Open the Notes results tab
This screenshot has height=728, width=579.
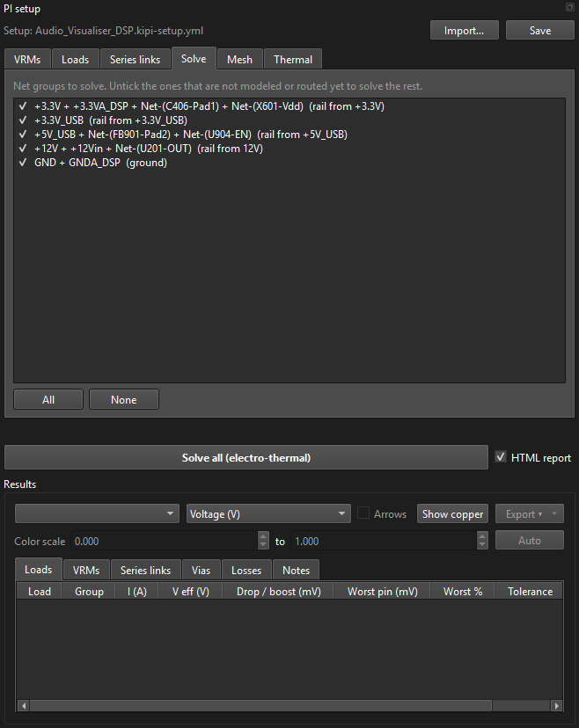[x=296, y=570]
